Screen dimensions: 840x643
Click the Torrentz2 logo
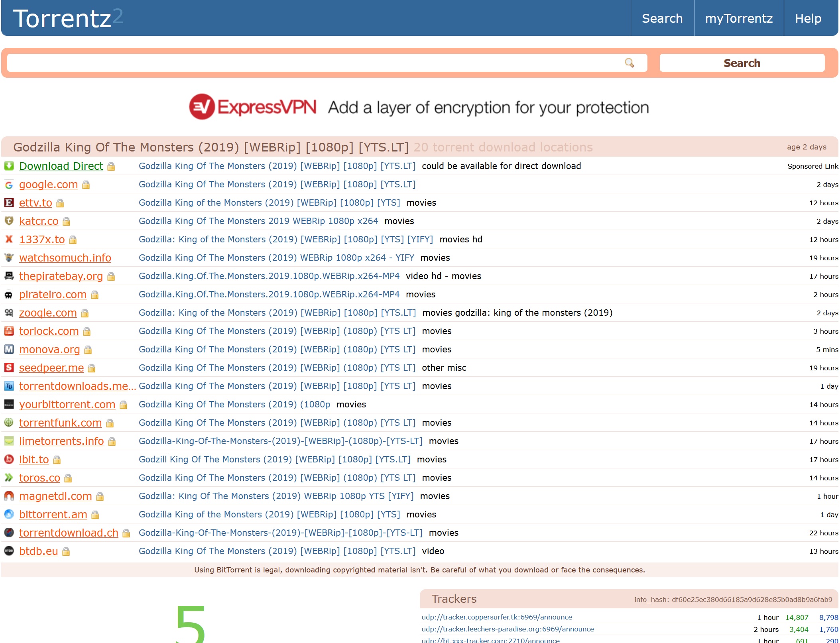pos(68,18)
